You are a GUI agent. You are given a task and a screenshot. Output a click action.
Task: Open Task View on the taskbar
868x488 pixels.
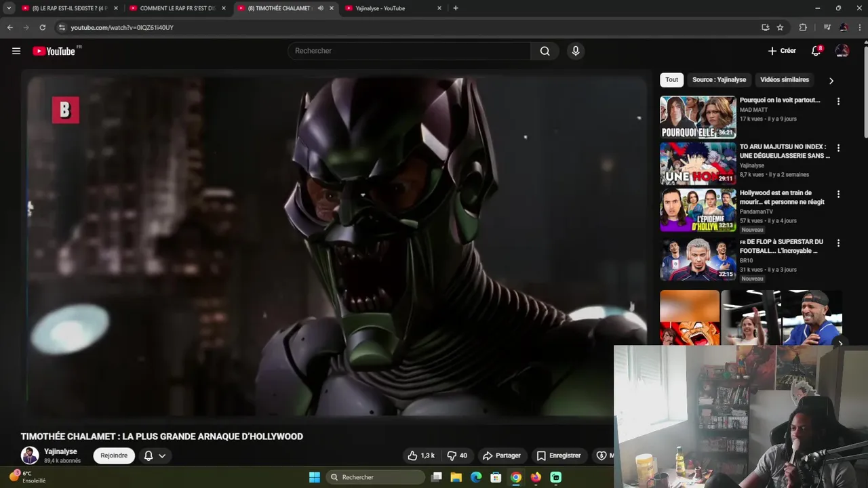[437, 477]
